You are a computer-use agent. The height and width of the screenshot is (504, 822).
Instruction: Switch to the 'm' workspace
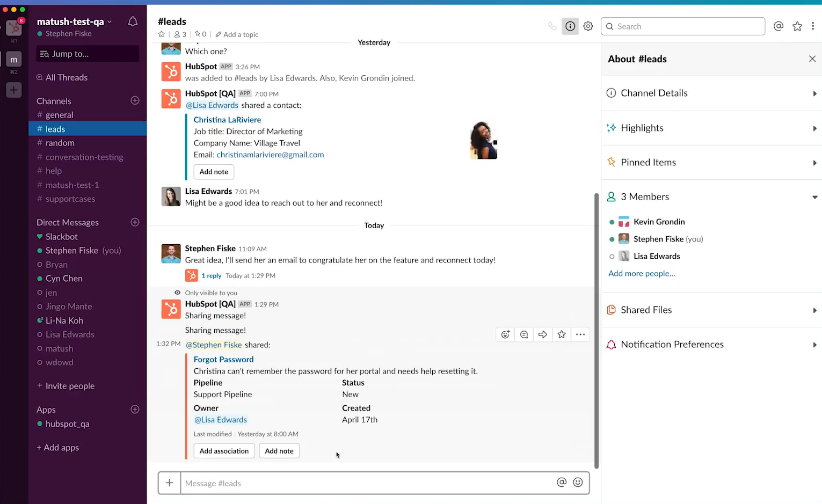pos(14,59)
